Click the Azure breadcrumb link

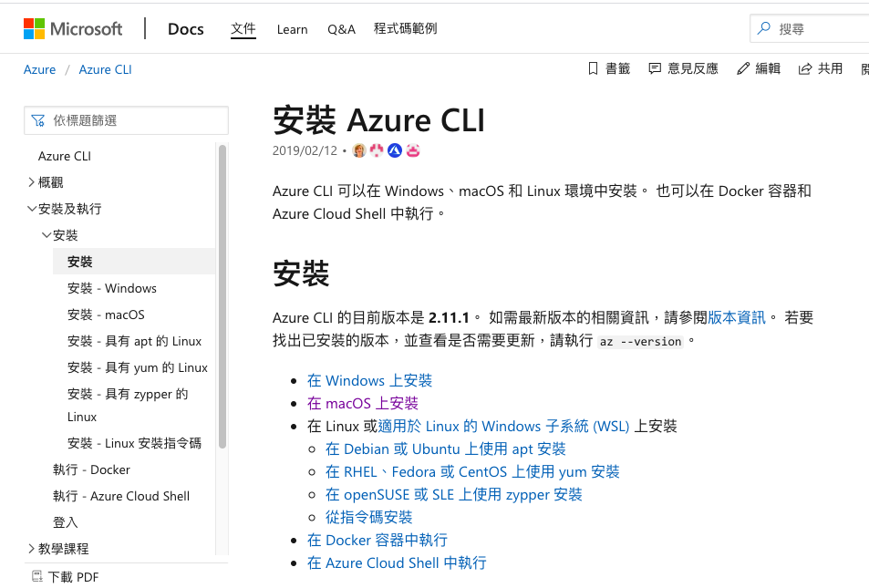[x=39, y=70]
